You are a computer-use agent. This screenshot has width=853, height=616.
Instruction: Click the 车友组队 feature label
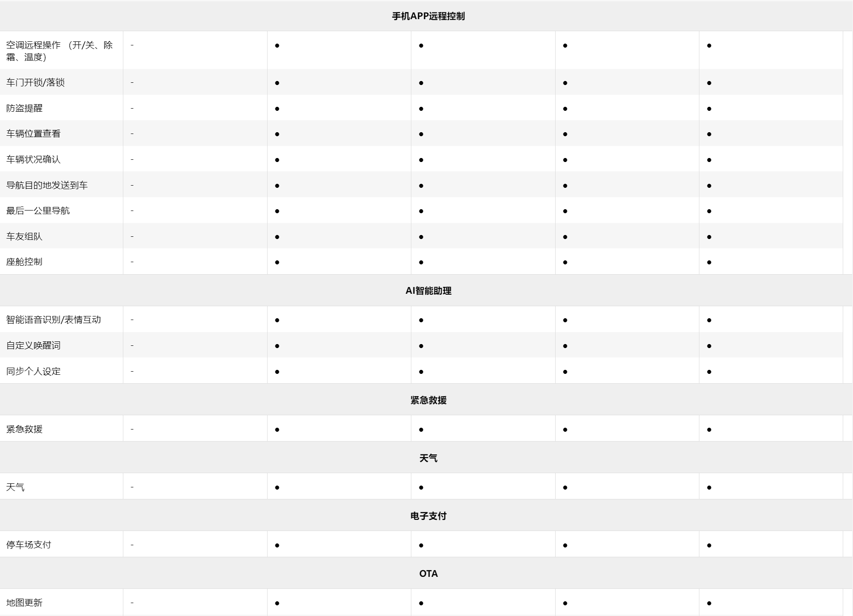24,236
